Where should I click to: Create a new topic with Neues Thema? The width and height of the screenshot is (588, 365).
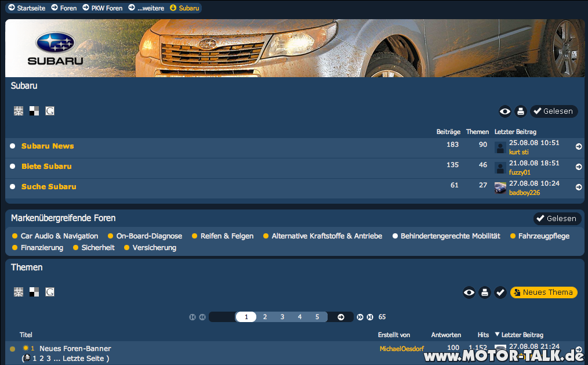pyautogui.click(x=544, y=292)
